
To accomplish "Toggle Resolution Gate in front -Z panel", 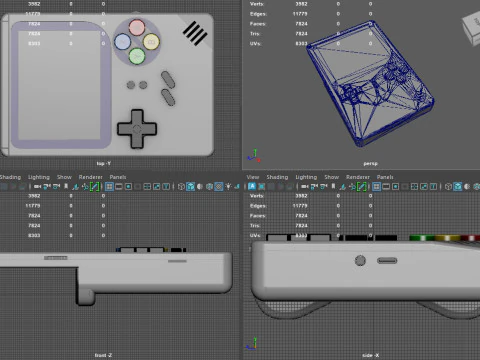I will 128,187.
